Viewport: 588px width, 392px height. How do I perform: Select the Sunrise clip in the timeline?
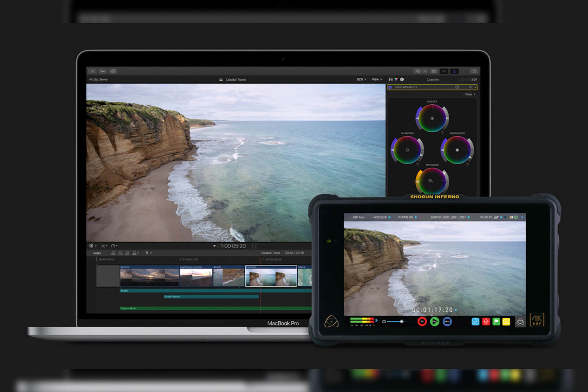coord(149,276)
